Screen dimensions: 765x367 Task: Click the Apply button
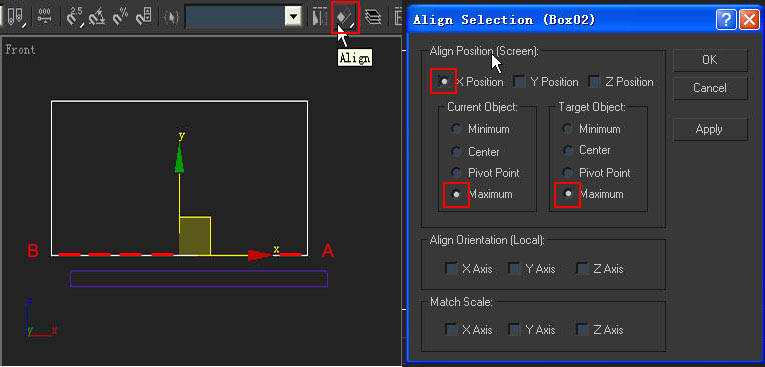(710, 129)
